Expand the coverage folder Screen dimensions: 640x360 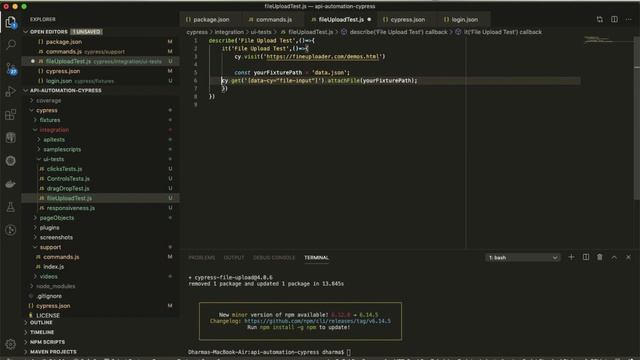(49, 100)
